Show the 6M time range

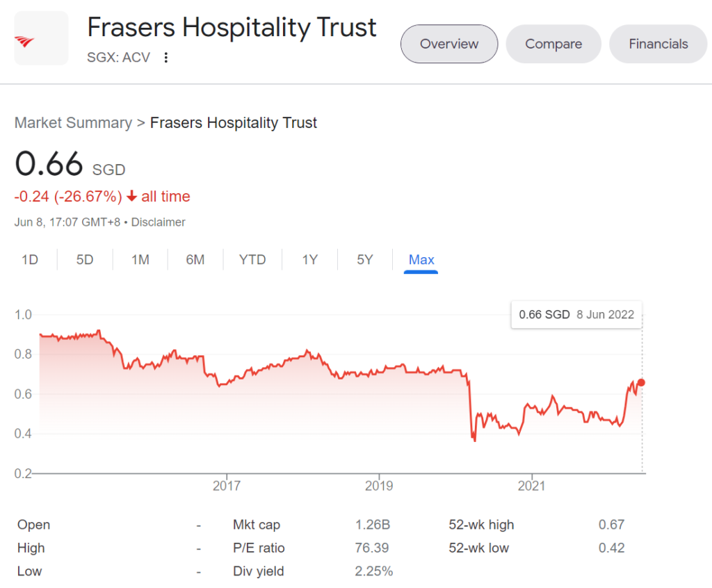(195, 260)
